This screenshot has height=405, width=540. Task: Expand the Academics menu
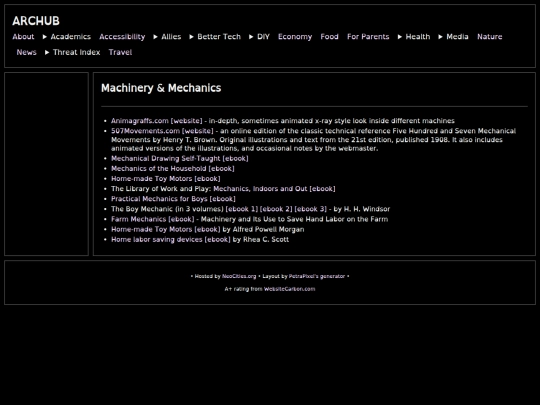click(x=66, y=37)
